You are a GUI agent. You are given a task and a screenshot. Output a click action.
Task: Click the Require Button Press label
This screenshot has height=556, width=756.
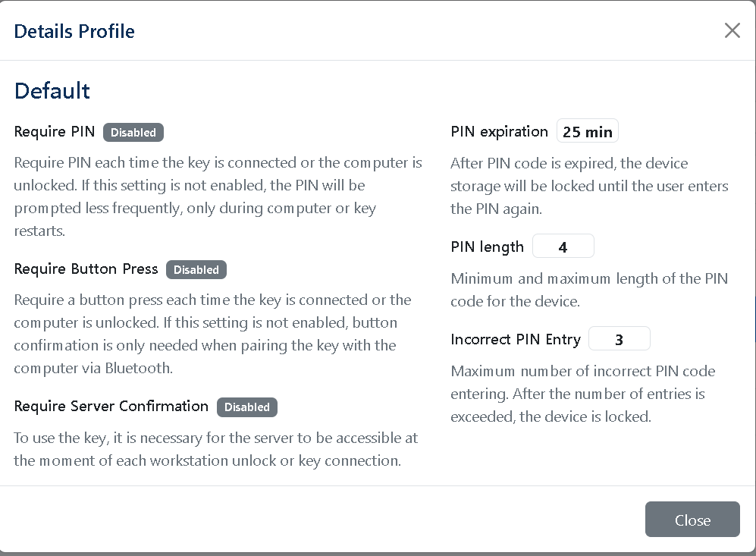86,269
